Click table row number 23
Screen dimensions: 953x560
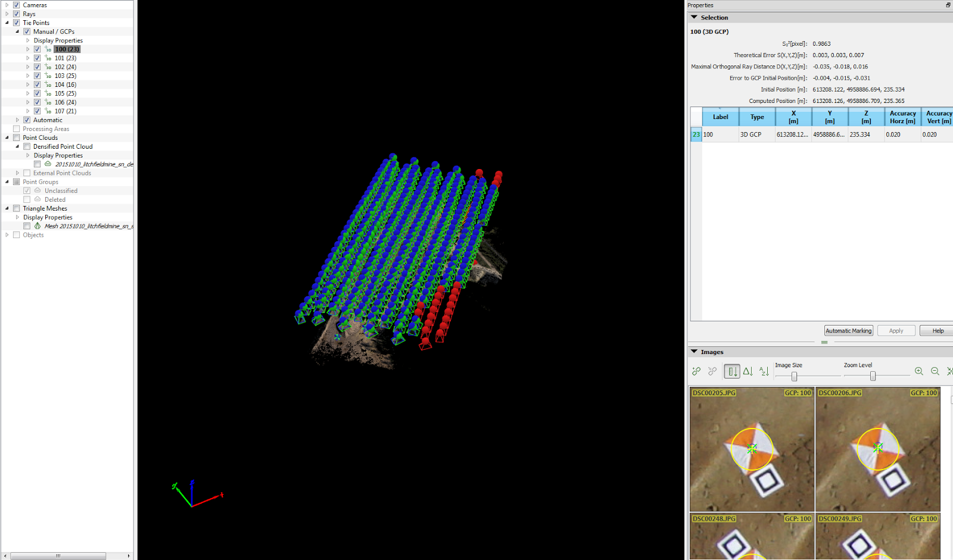pyautogui.click(x=696, y=134)
